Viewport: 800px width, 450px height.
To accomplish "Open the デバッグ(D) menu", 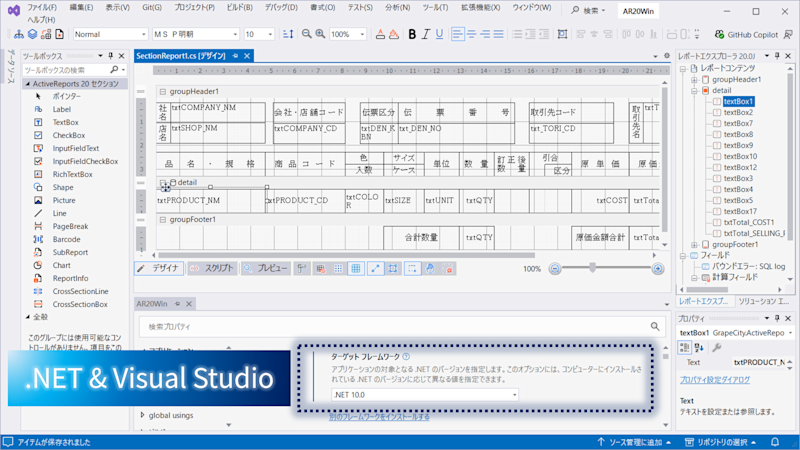I will (x=281, y=8).
